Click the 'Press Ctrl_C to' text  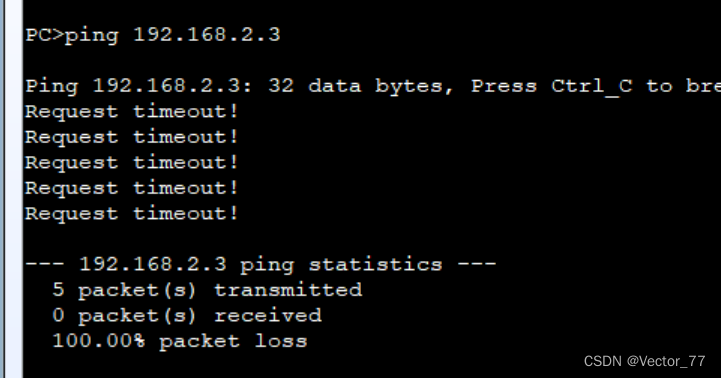tap(571, 86)
